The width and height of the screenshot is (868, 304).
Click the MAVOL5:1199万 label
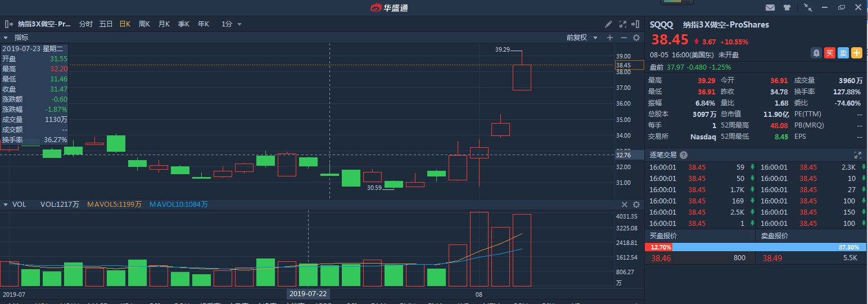pos(115,205)
